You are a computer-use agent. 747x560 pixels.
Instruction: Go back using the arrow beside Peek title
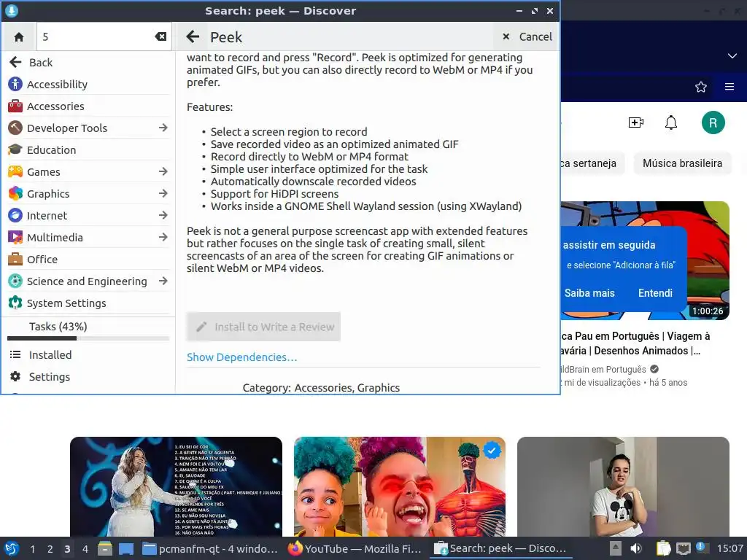point(193,36)
